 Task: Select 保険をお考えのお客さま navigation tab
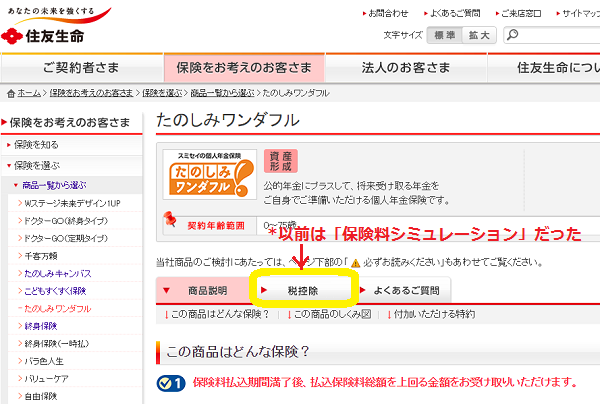pyautogui.click(x=244, y=68)
